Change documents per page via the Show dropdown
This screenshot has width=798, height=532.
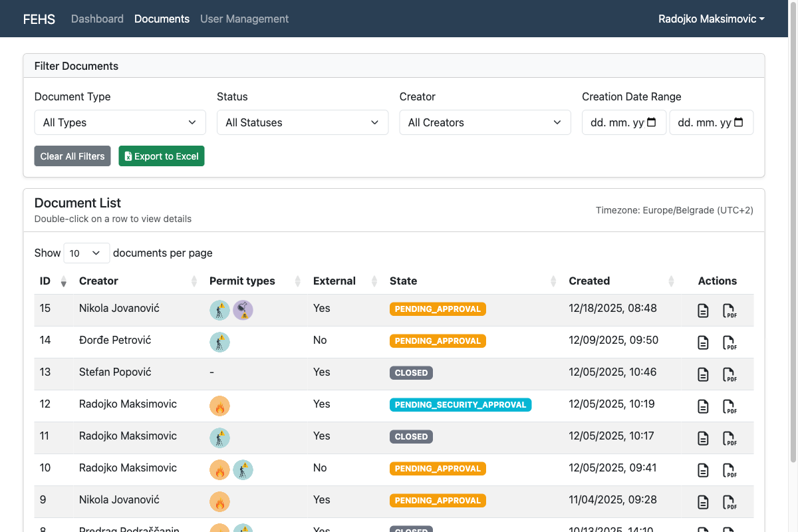point(86,253)
